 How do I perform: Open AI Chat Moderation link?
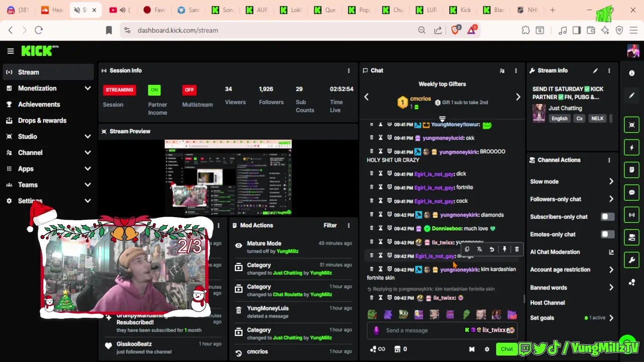611,252
